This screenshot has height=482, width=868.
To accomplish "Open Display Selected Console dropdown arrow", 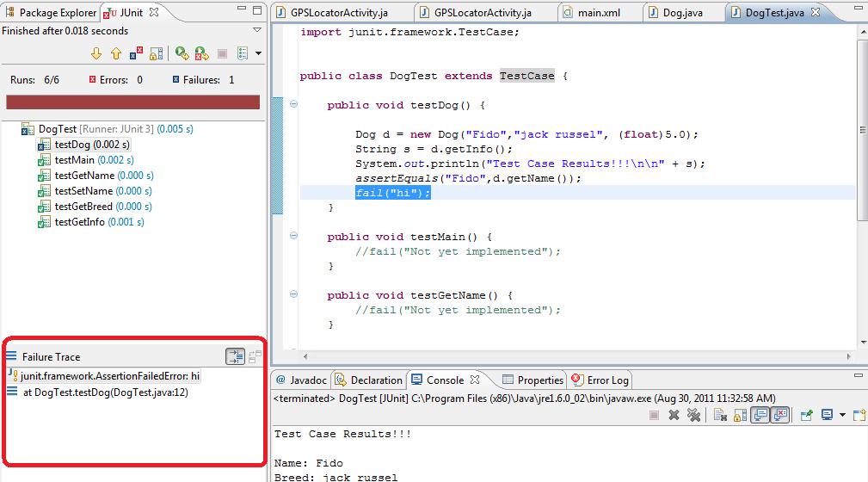I will 842,415.
